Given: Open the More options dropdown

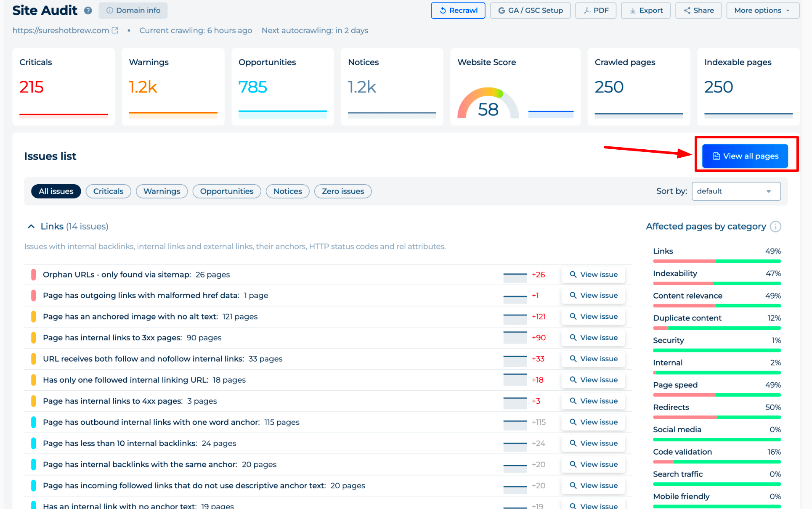Looking at the screenshot, I should (x=763, y=11).
